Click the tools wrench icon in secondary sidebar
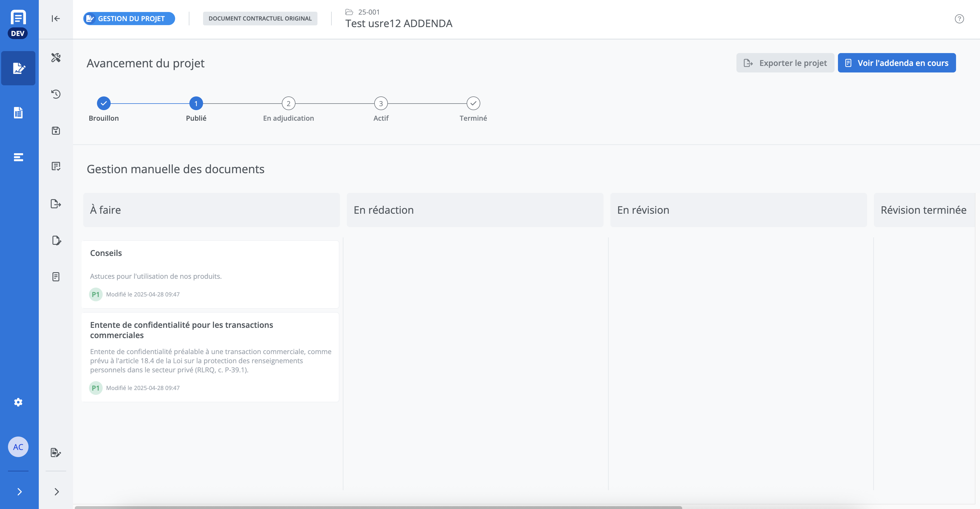This screenshot has height=509, width=980. (x=56, y=57)
